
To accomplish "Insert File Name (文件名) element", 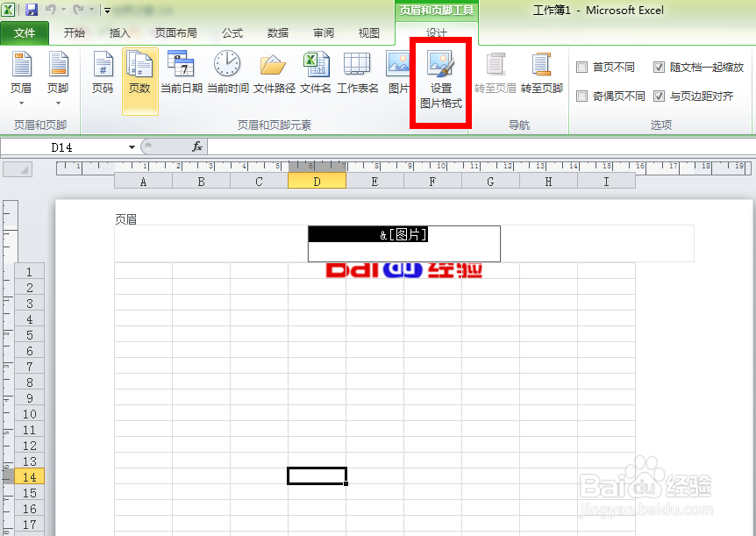I will pos(316,72).
